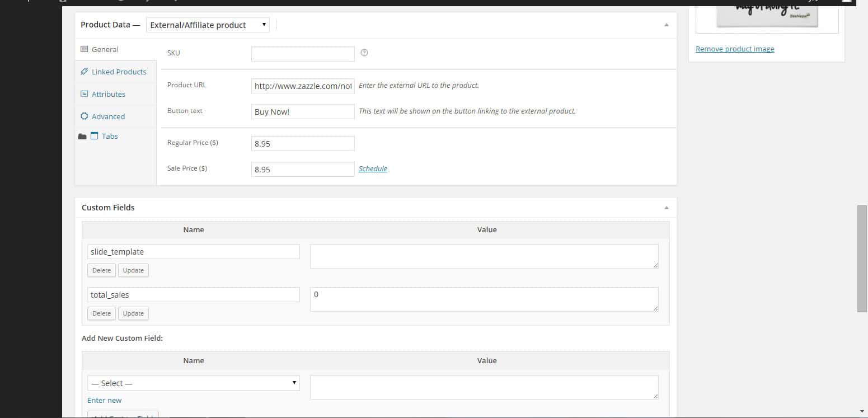Update the total_sales custom field
This screenshot has width=868, height=418.
[x=133, y=313]
